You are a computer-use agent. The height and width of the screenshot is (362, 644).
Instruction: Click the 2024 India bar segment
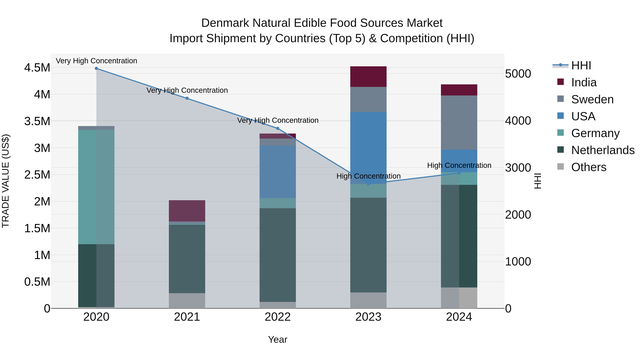pyautogui.click(x=459, y=90)
